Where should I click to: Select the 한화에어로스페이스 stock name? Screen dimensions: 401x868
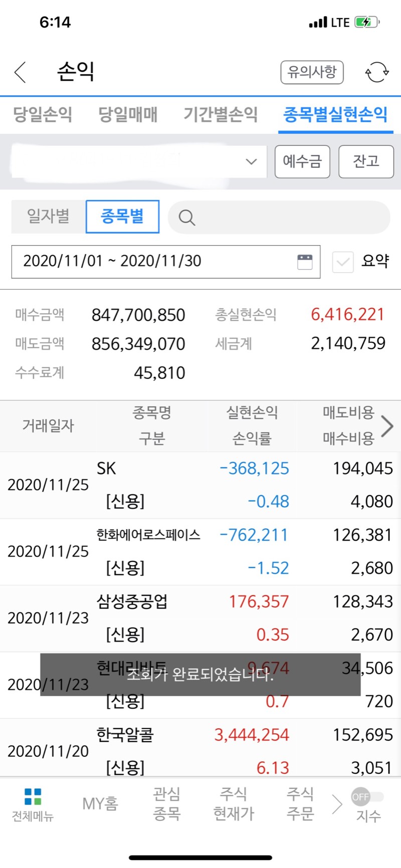tap(148, 535)
